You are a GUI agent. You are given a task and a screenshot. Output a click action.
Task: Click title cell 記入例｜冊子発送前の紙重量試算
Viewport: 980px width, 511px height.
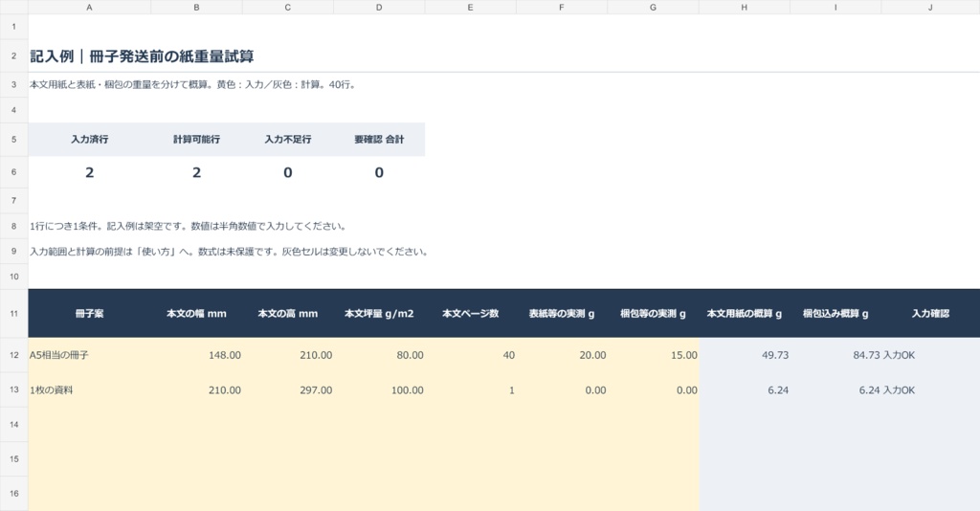(142, 56)
